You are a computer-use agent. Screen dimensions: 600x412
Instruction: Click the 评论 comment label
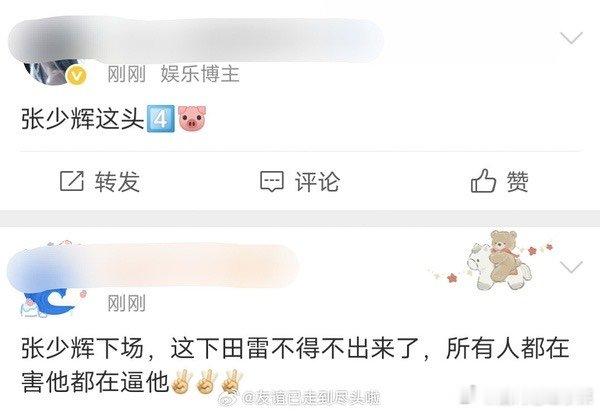point(317,181)
